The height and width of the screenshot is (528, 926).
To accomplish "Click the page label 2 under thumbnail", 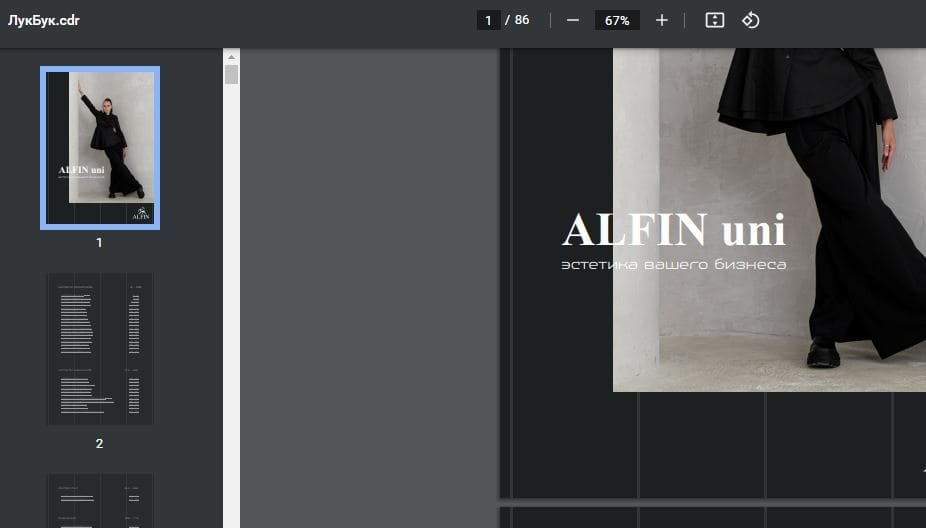I will [99, 444].
